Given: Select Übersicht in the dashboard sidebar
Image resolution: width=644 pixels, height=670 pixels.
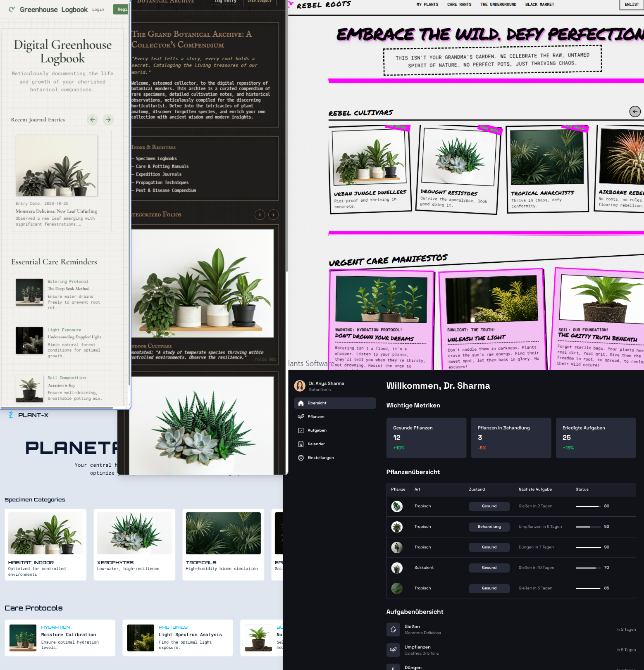Looking at the screenshot, I should [335, 403].
